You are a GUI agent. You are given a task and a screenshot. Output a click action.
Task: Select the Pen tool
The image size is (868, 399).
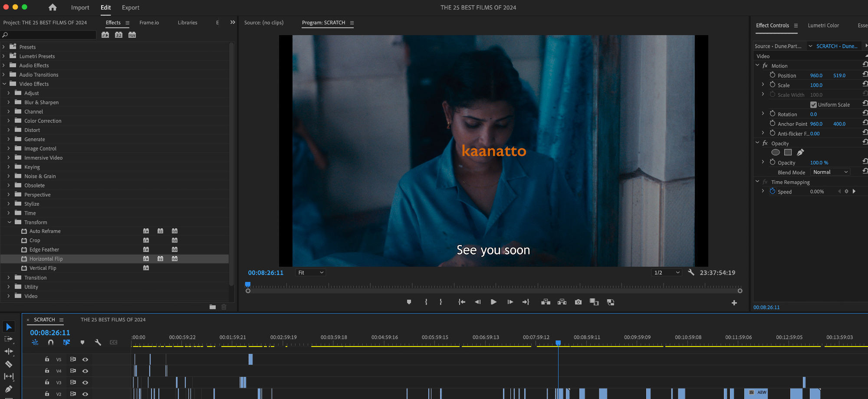click(9, 389)
